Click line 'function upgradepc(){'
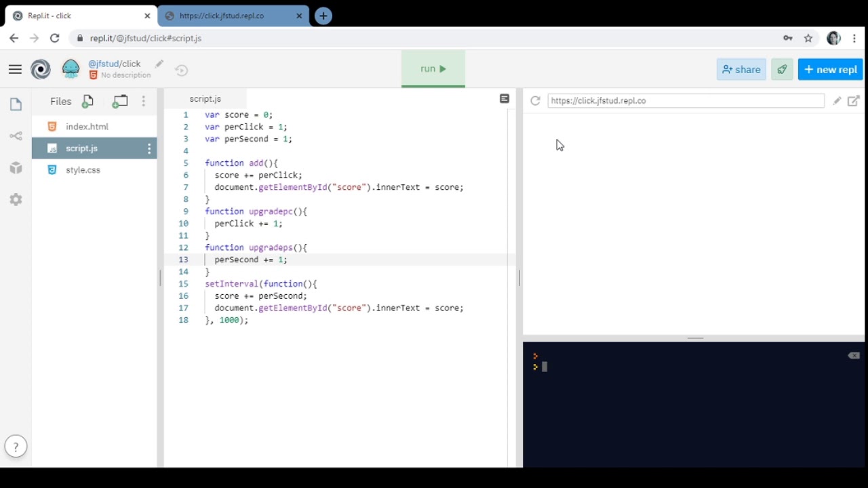868x488 pixels. (256, 211)
